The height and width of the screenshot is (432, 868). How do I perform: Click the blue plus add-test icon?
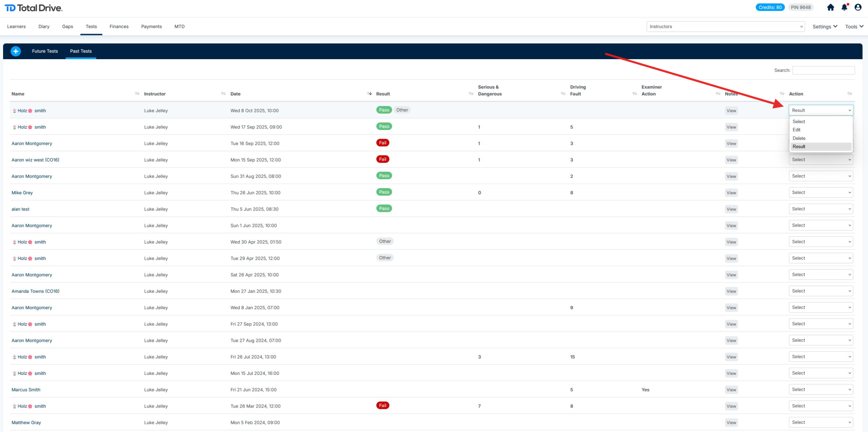pyautogui.click(x=16, y=51)
